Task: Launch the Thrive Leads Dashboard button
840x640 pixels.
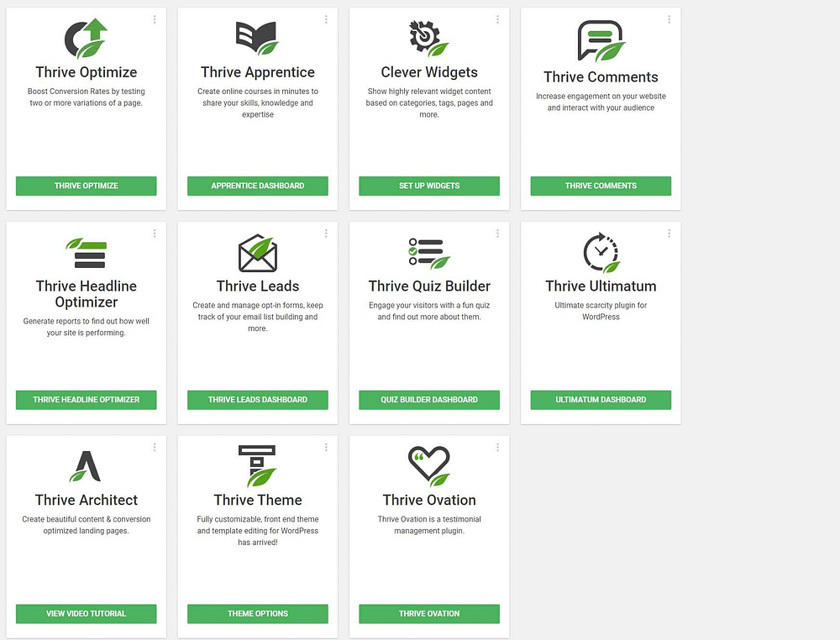Action: tap(258, 400)
